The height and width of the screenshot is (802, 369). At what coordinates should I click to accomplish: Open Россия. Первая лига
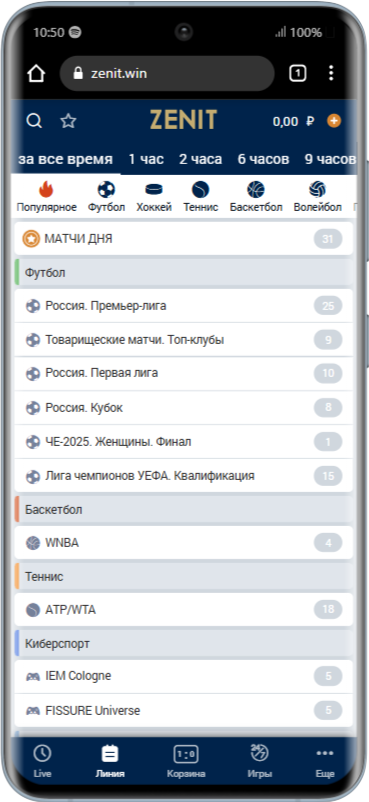(x=184, y=373)
